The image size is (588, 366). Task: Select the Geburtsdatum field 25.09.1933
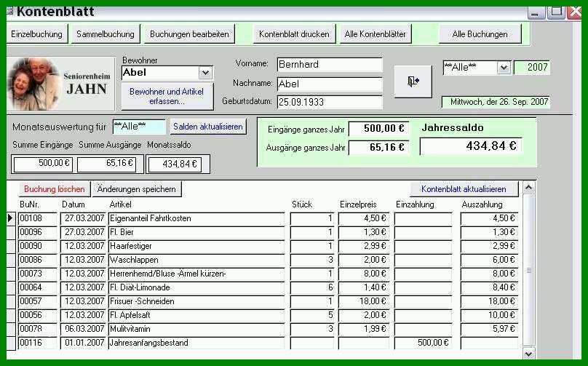click(330, 102)
